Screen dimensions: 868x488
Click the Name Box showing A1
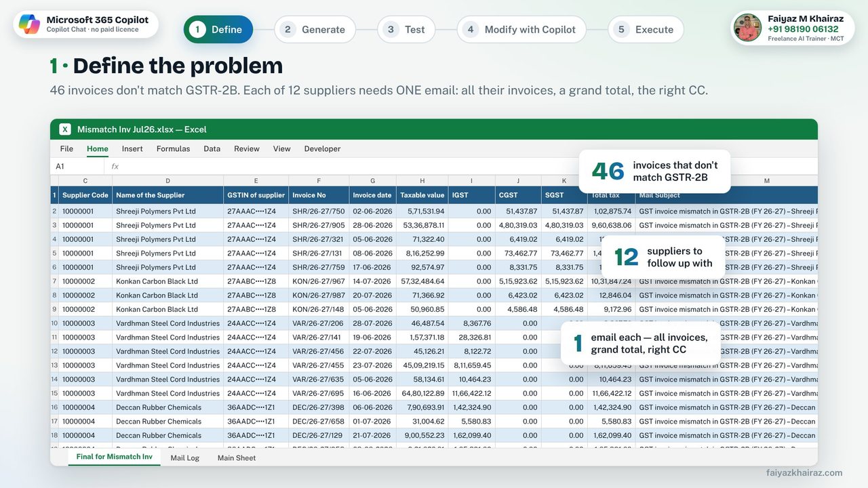[77, 166]
